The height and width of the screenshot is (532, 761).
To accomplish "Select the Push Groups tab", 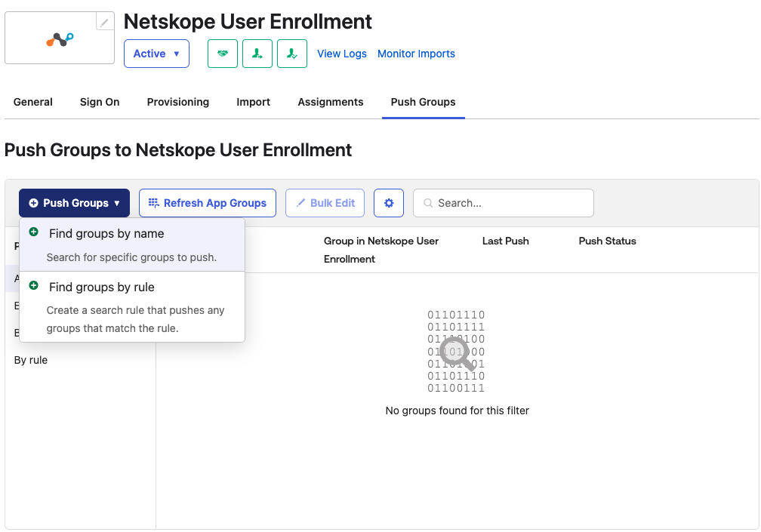I will (424, 102).
